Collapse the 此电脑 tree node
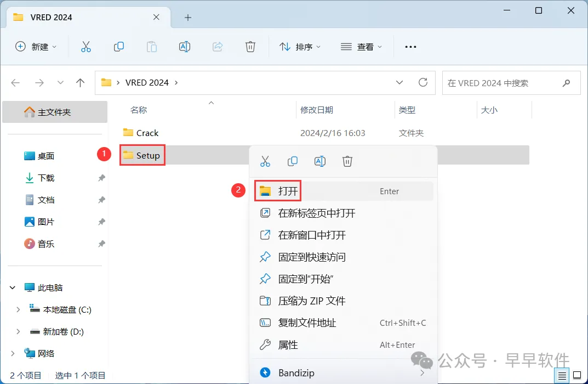The height and width of the screenshot is (384, 588). [13, 287]
